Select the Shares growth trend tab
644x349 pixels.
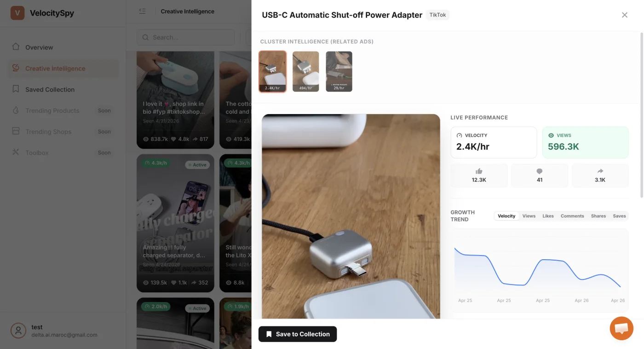coord(598,216)
